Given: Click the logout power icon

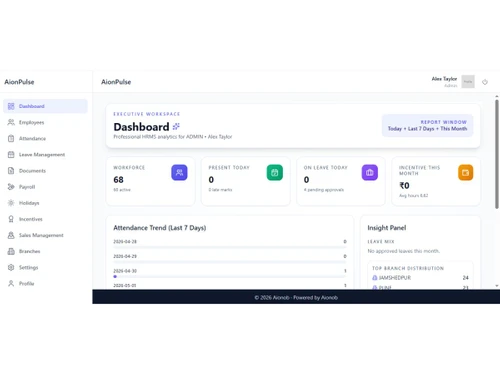Looking at the screenshot, I should pyautogui.click(x=485, y=82).
